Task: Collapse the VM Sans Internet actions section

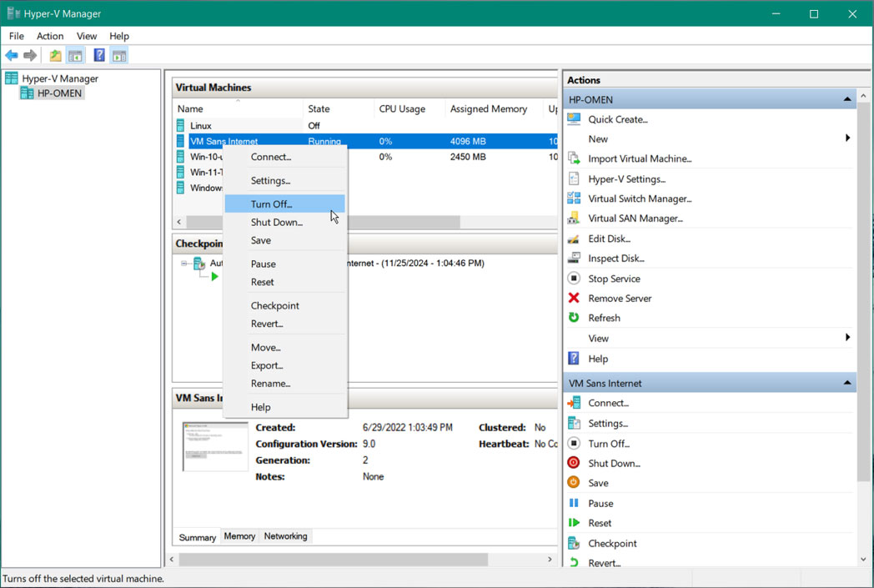Action: pyautogui.click(x=847, y=383)
